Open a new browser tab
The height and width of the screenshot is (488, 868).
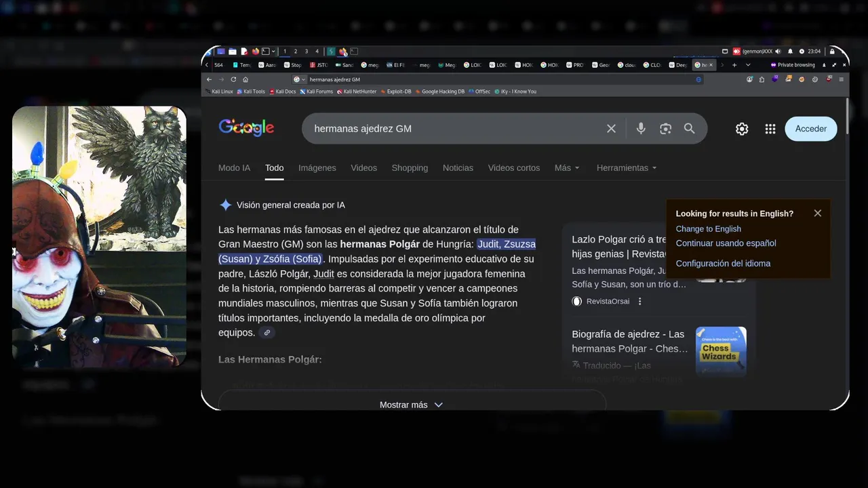click(x=734, y=65)
